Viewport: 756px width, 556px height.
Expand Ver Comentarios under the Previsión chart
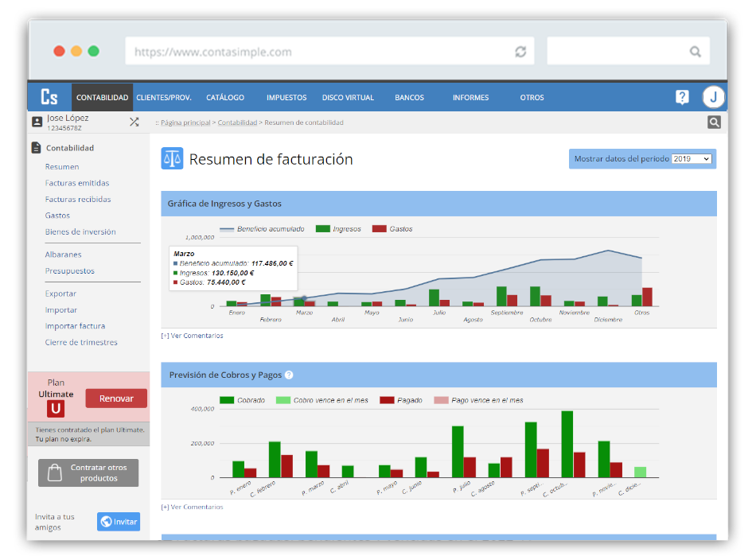tap(193, 507)
